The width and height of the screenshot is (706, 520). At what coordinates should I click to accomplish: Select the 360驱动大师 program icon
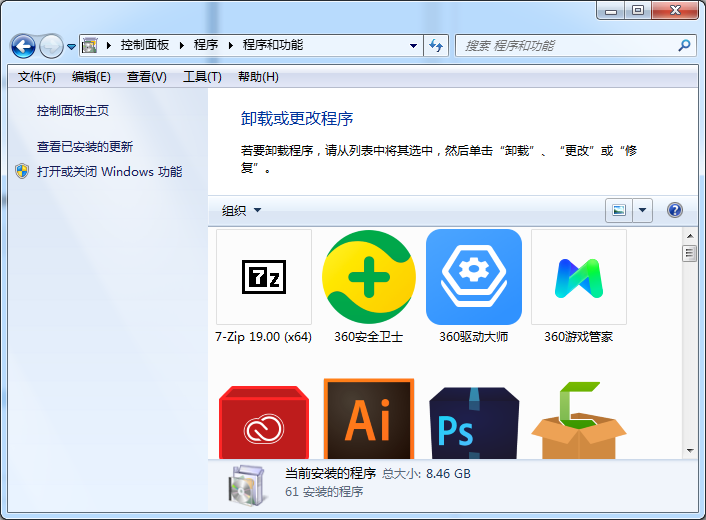474,277
